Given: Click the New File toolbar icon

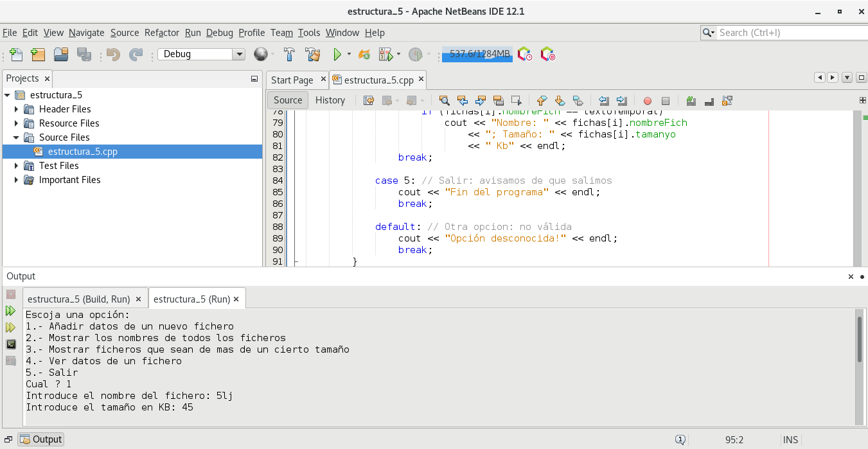Looking at the screenshot, I should point(16,55).
